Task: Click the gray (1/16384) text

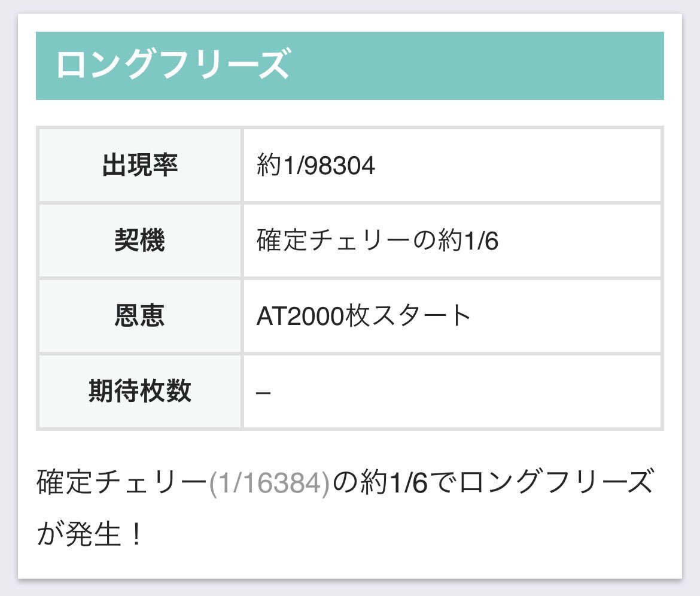Action: (x=269, y=482)
